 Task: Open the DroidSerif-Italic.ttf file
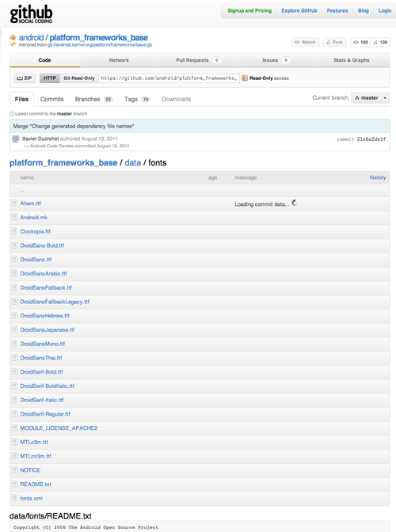point(42,400)
